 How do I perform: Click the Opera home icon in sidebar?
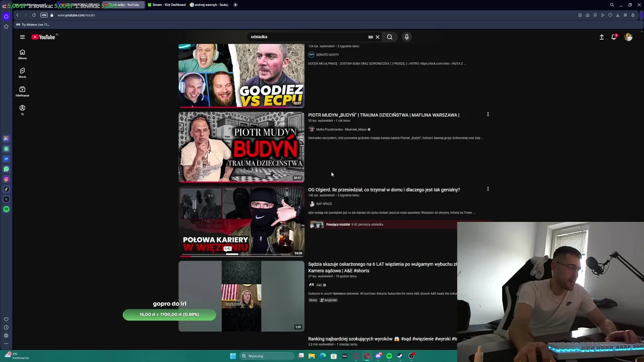click(x=6, y=16)
